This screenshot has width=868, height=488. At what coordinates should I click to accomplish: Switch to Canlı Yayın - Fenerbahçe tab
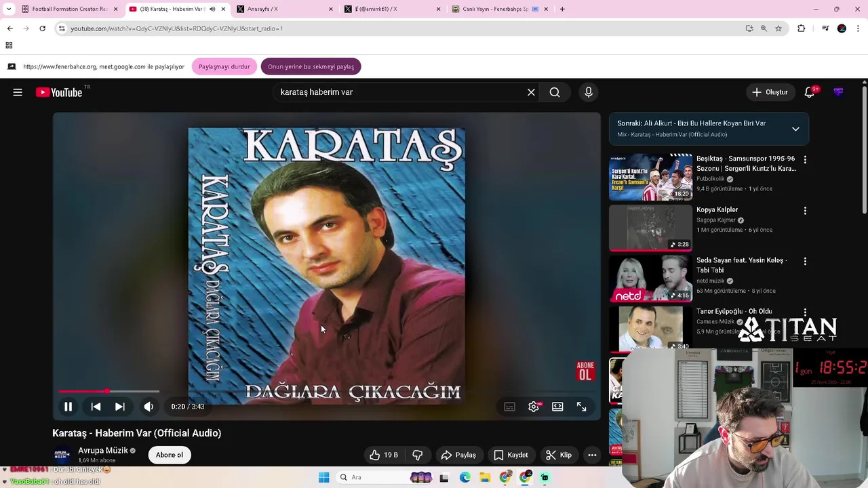pos(499,9)
